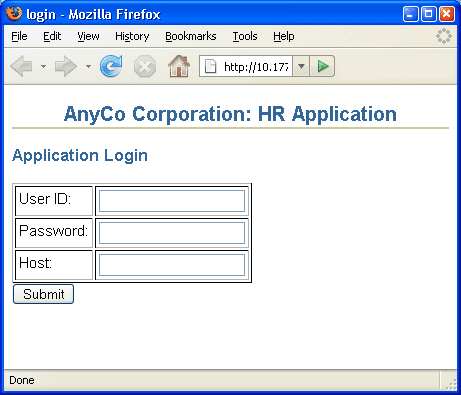Click the 'Host:' label
461x395 pixels.
click(36, 263)
